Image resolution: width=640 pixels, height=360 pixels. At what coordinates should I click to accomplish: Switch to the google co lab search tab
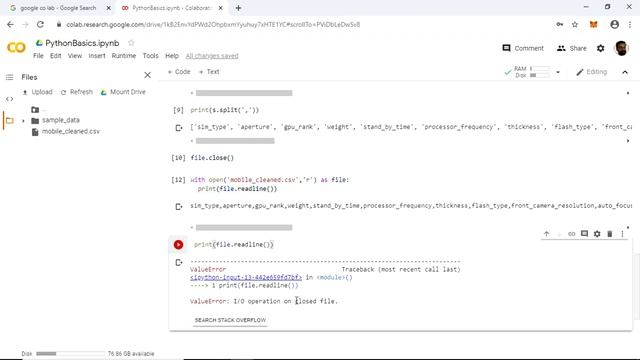(x=58, y=8)
